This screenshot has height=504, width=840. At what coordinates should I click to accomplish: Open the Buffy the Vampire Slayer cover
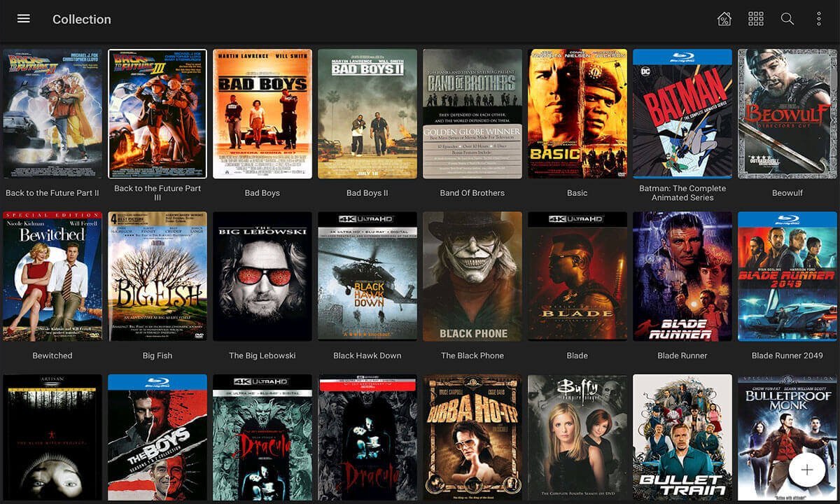(577, 437)
